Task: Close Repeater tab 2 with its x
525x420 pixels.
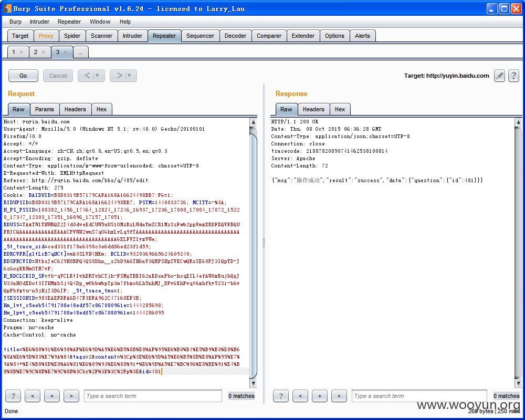Action: click(43, 52)
